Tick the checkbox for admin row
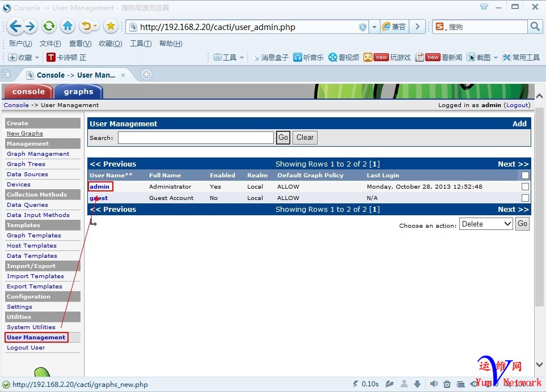546x392 pixels. pyautogui.click(x=525, y=187)
